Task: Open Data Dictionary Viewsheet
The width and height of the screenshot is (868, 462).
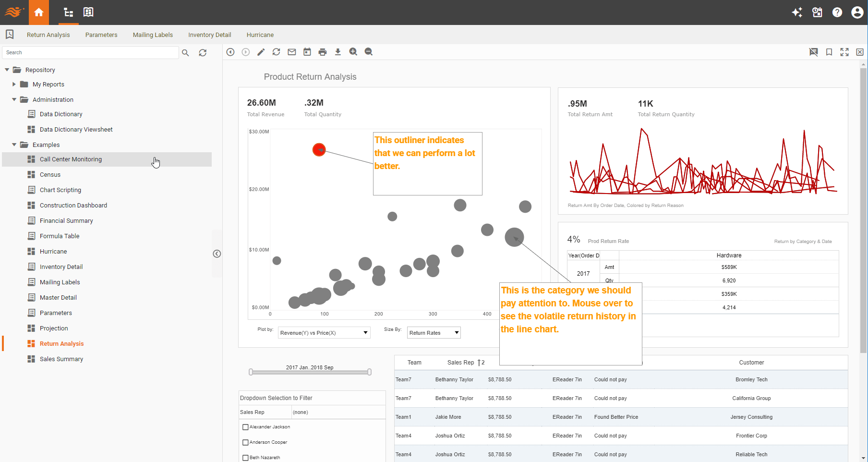Action: coord(76,130)
